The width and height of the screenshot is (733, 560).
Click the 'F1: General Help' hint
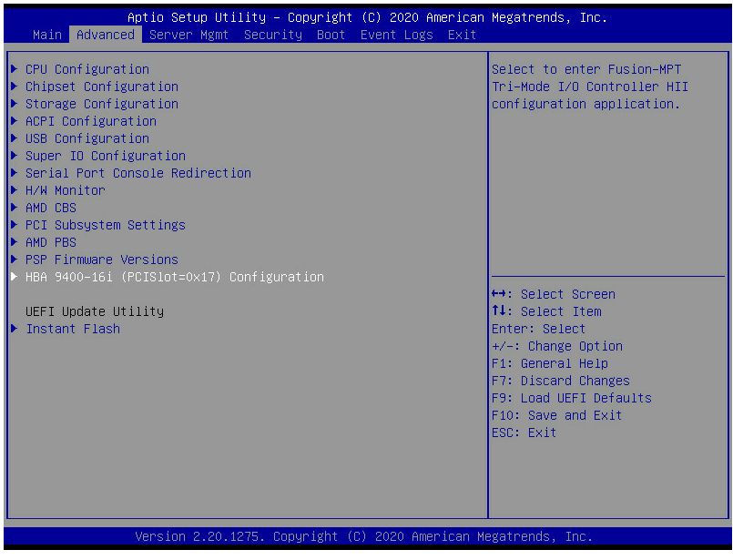click(x=550, y=363)
